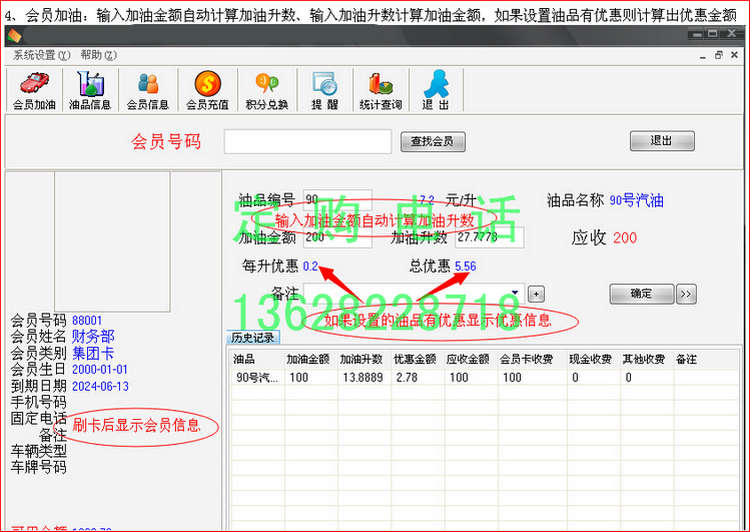This screenshot has width=750, height=532.
Task: Open the 油品信息 toolbar icon
Action: (90, 90)
